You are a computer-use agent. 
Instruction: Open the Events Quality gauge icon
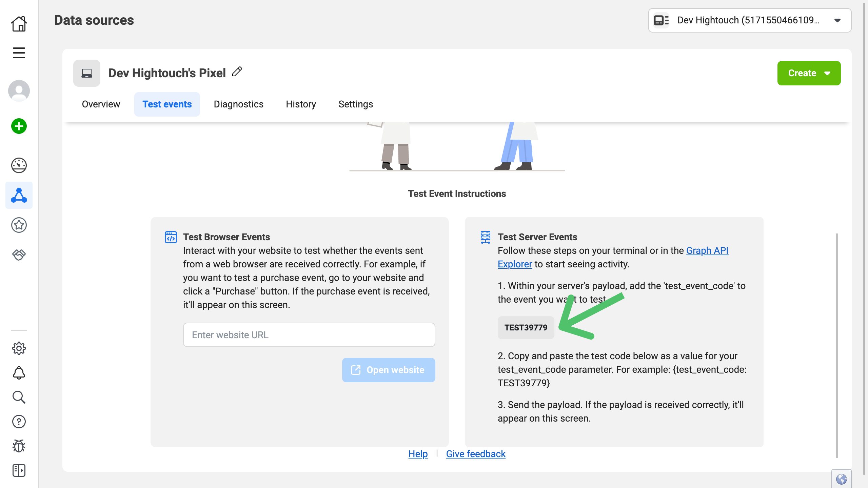point(19,165)
